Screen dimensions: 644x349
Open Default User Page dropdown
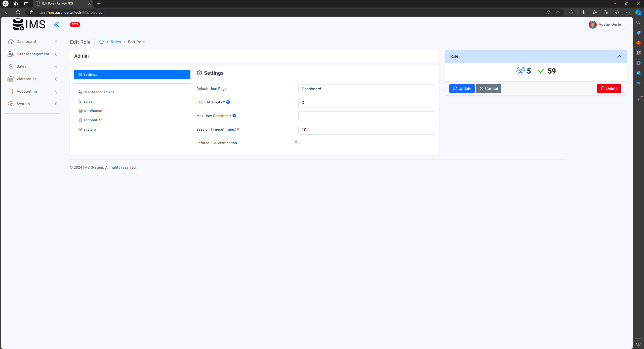tap(366, 89)
